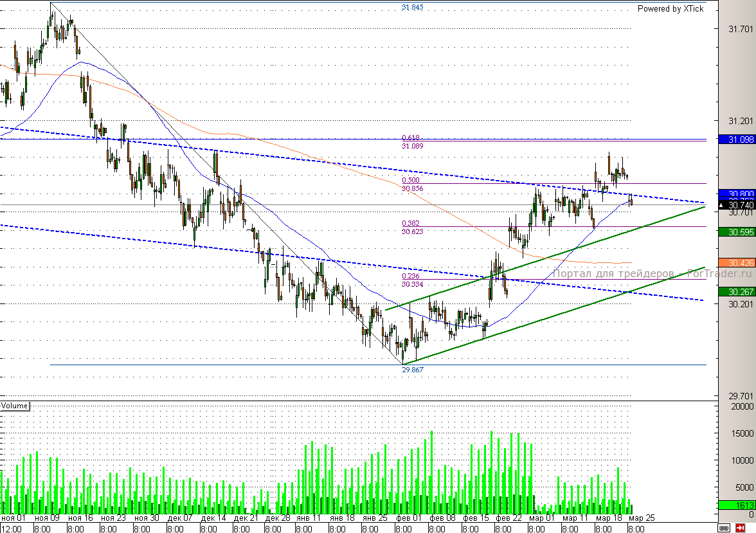Click the ноя 01 date label
Viewport: 756px width, 533px height.
[14, 518]
